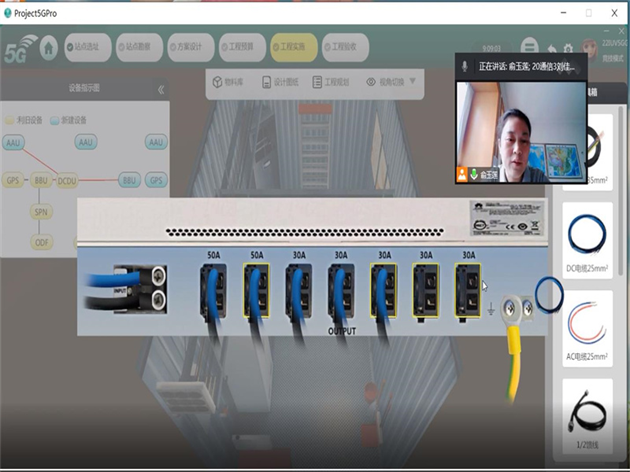
Task: Select the BBU node next to GPS on the left
Action: (x=41, y=181)
